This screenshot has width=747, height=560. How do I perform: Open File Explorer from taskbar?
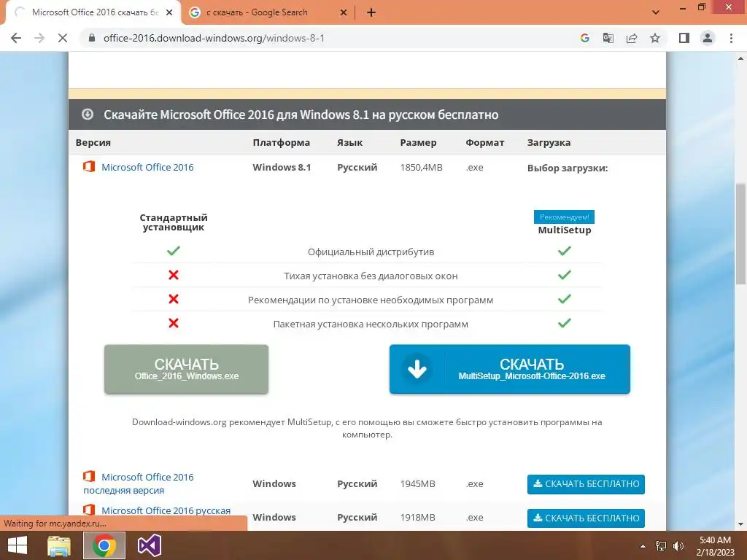[x=59, y=545]
